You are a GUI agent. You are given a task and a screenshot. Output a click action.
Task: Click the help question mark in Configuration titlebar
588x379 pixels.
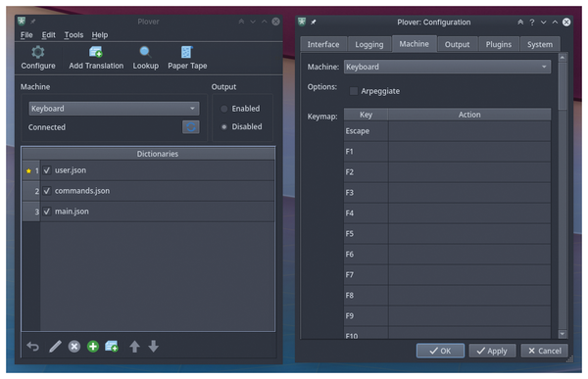[532, 23]
